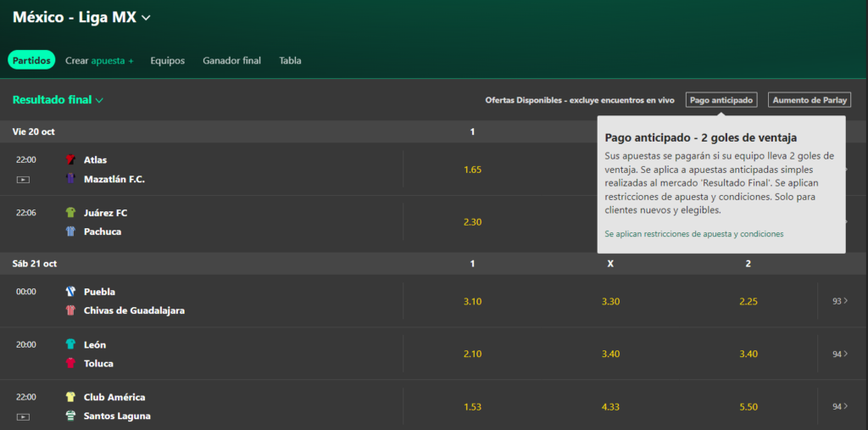868x430 pixels.
Task: Select Santos Laguna win odds 5.50
Action: tap(748, 407)
